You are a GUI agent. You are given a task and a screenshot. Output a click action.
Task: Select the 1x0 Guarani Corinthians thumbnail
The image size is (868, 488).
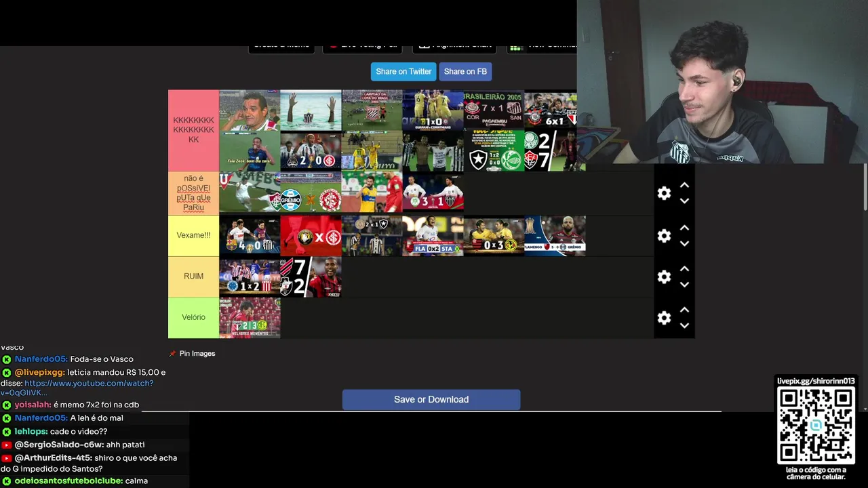pyautogui.click(x=433, y=110)
